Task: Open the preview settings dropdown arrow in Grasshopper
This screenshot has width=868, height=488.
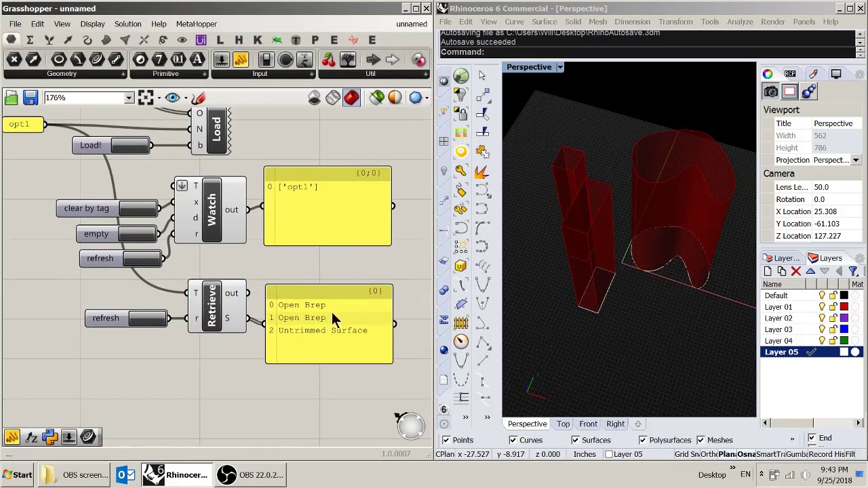Action: 425,98
